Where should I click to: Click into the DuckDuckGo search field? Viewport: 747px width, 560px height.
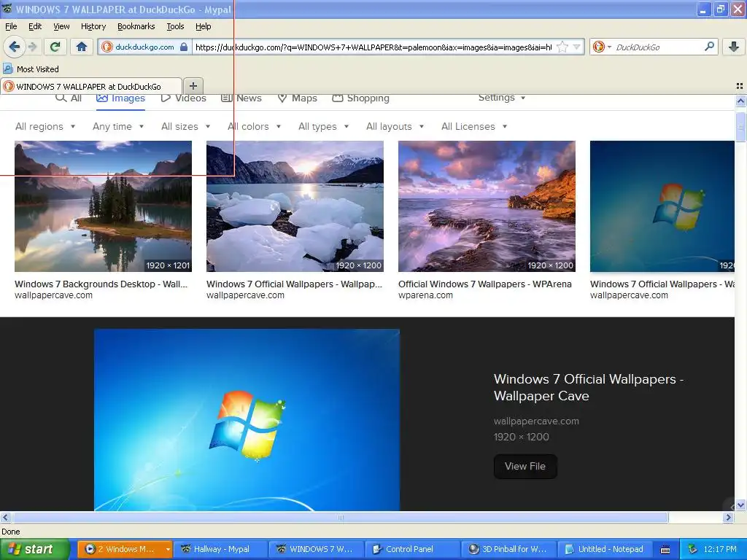coord(658,47)
